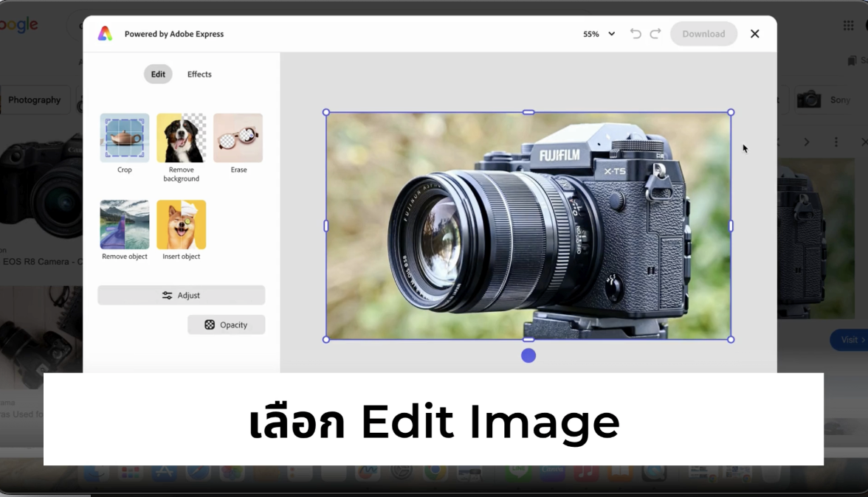Expand the 55% zoom dropdown

pyautogui.click(x=599, y=34)
